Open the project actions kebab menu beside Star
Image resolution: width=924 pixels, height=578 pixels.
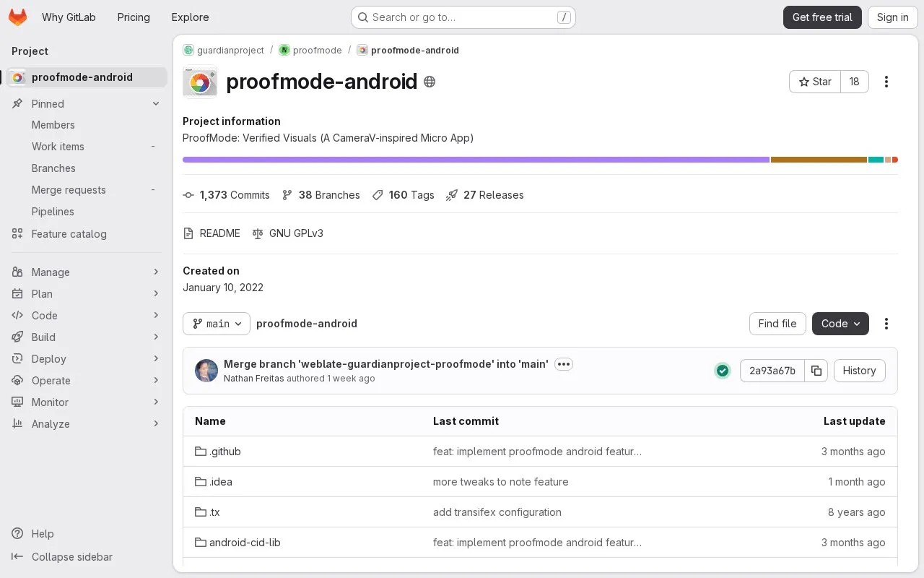click(886, 82)
